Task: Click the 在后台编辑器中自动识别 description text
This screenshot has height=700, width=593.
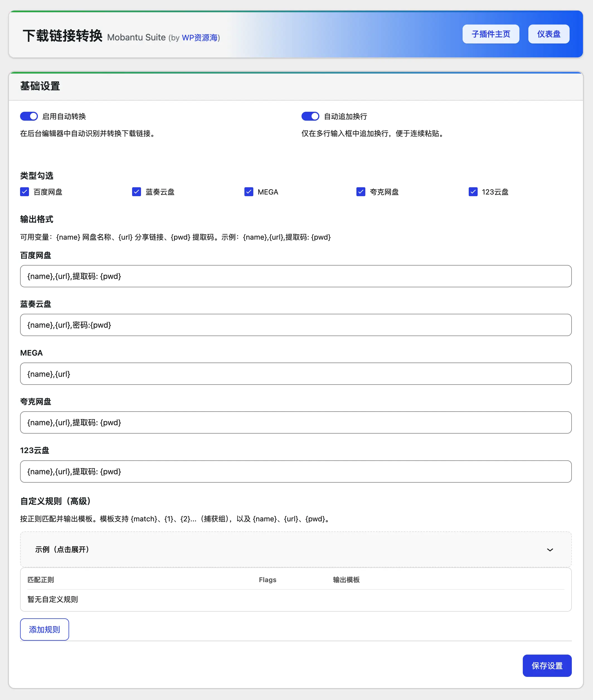Action: point(89,134)
